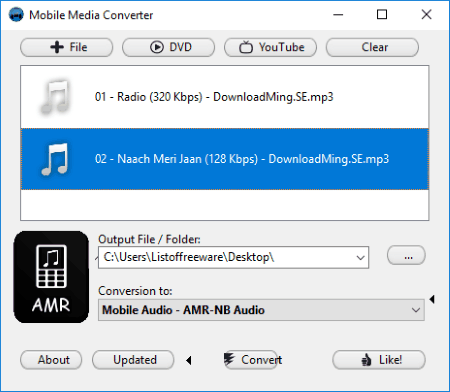Screen dimensions: 450x392
Task: Click the Like! thumbs-up button
Action: pyautogui.click(x=379, y=360)
